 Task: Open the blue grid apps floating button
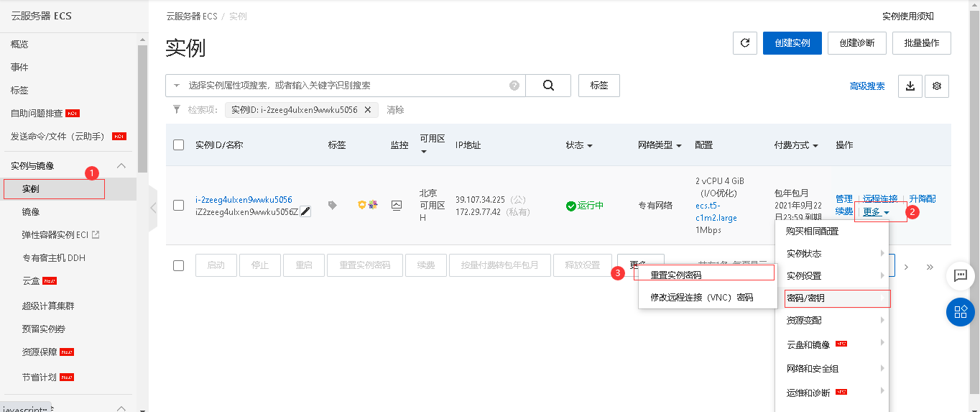[x=960, y=312]
